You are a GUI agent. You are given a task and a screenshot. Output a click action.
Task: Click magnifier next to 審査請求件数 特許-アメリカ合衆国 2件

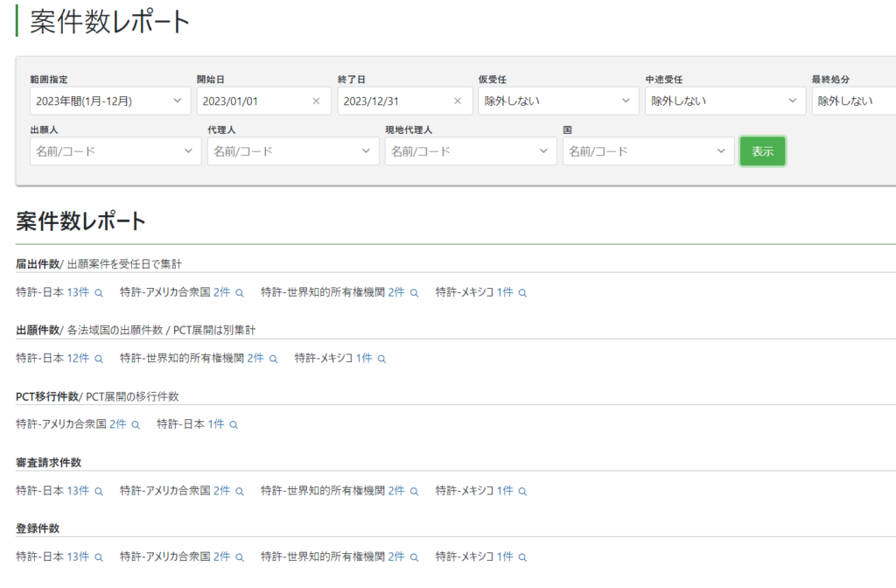[x=240, y=492]
